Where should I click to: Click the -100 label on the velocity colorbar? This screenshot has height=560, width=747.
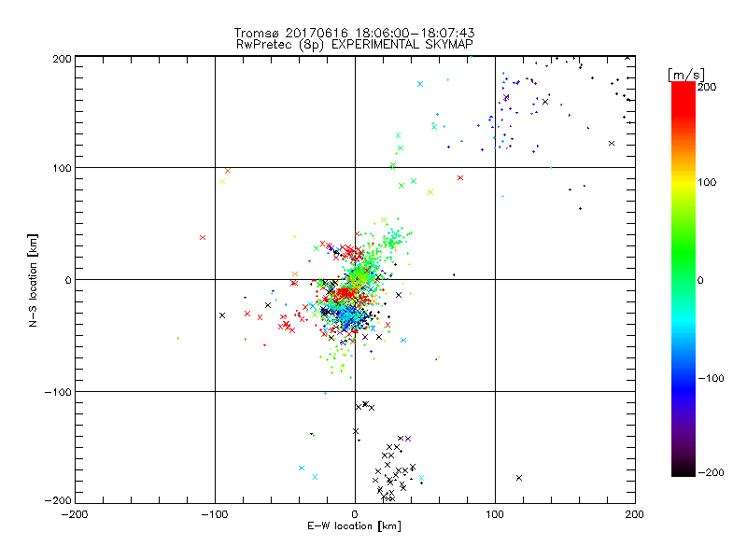(x=711, y=378)
